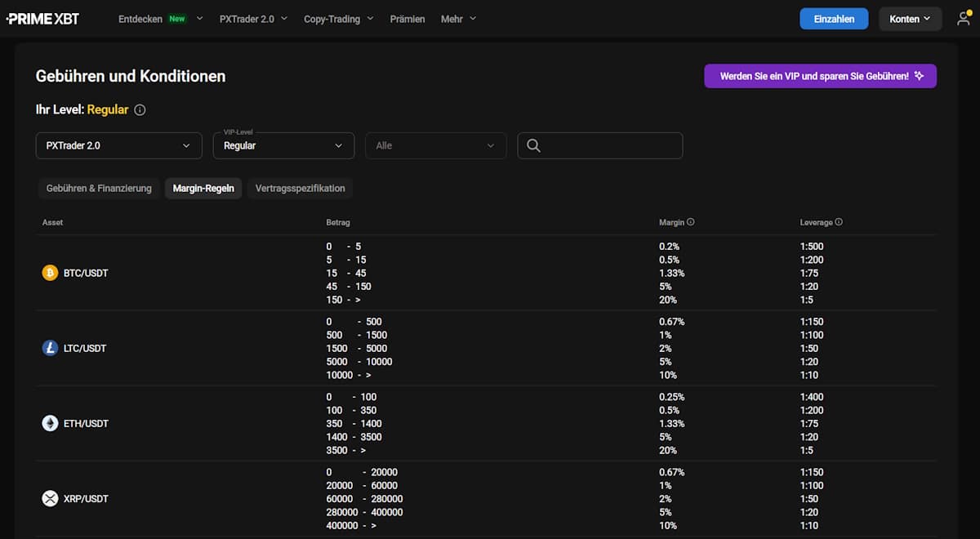Screen dimensions: 980x539
Task: Click the PrimeXBT logo
Action: click(x=42, y=19)
